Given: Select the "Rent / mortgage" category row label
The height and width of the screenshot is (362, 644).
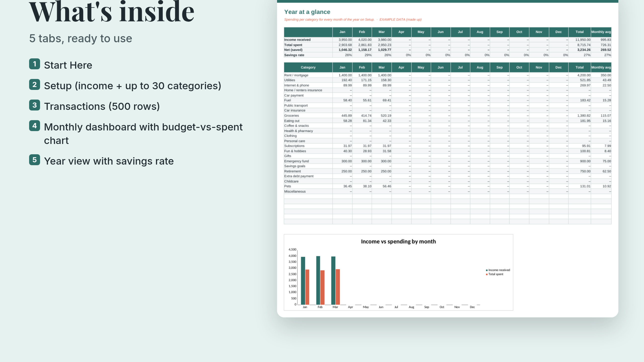Looking at the screenshot, I should (296, 75).
